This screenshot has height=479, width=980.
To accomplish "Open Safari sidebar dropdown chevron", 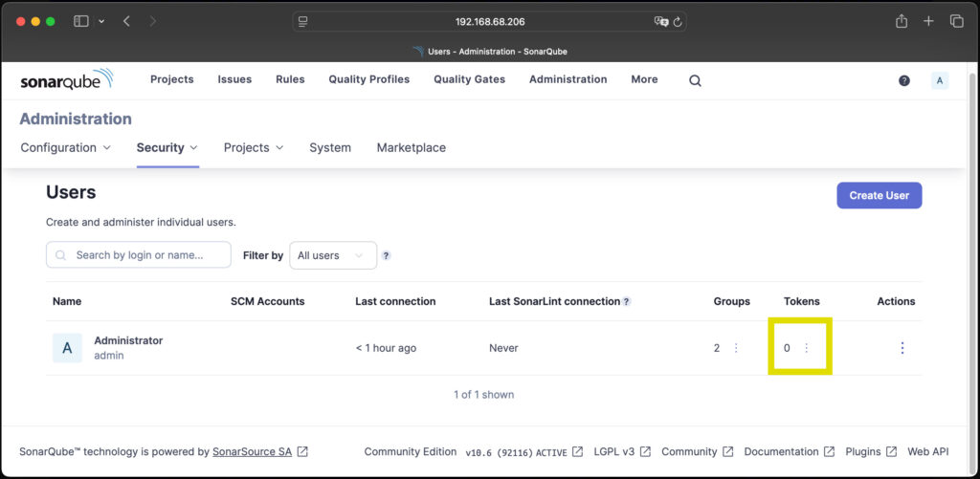I will coord(101,21).
